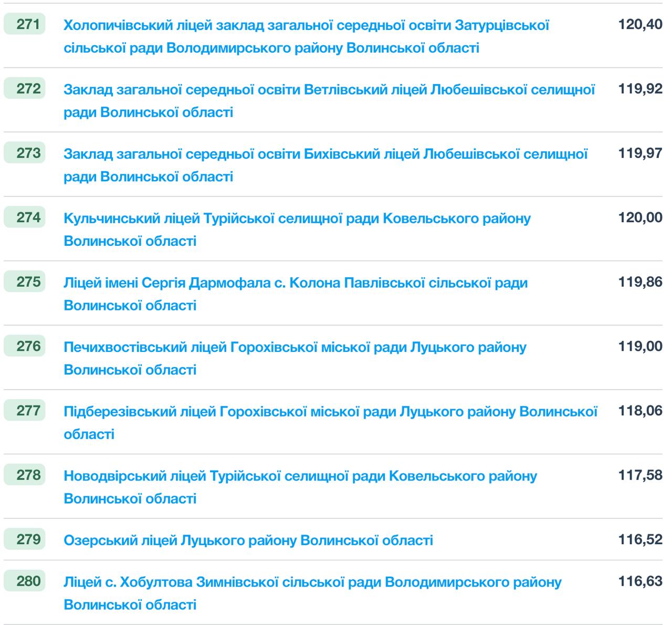Open Новодвірський ліцей school link
Image resolution: width=672 pixels, height=625 pixels.
pyautogui.click(x=300, y=476)
